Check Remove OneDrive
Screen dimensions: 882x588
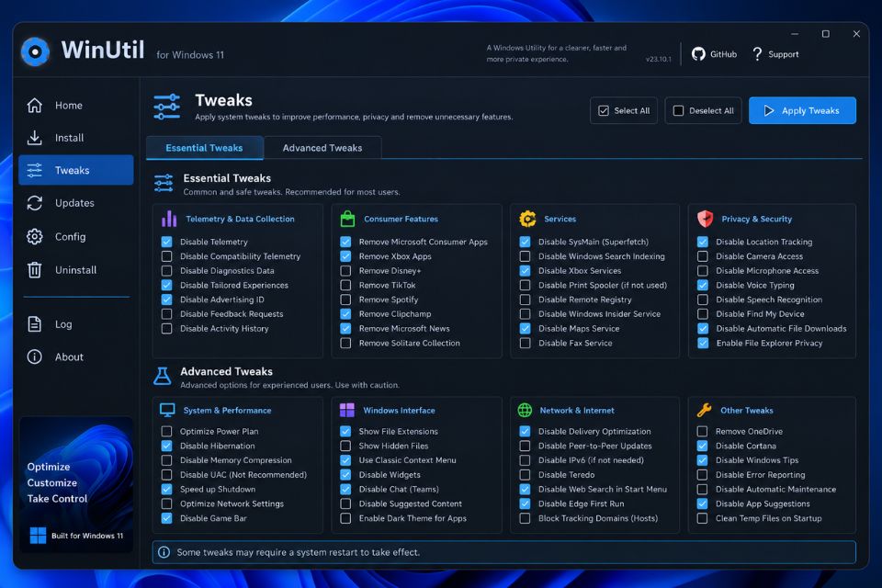pos(702,431)
